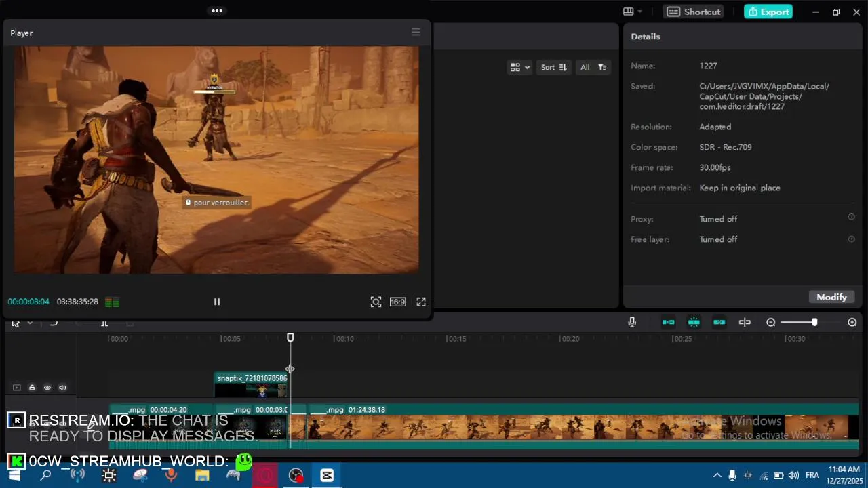Open the layout switcher dropdown
868x488 pixels.
coord(633,12)
